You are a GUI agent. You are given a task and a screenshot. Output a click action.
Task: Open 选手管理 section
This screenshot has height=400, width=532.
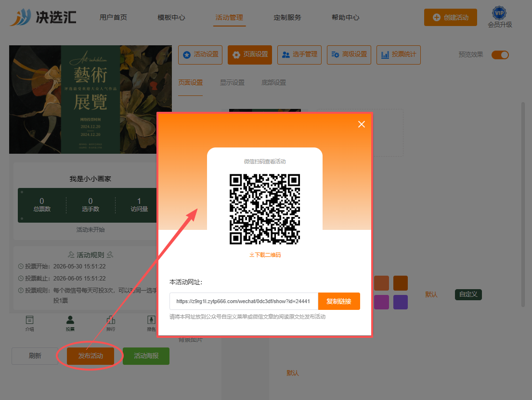[x=299, y=54]
